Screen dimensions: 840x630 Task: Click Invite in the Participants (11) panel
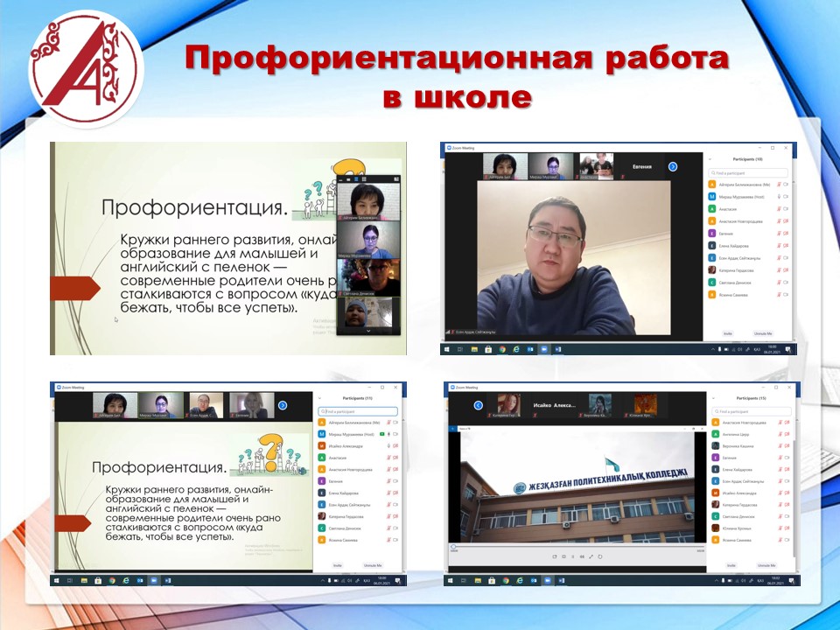[337, 565]
